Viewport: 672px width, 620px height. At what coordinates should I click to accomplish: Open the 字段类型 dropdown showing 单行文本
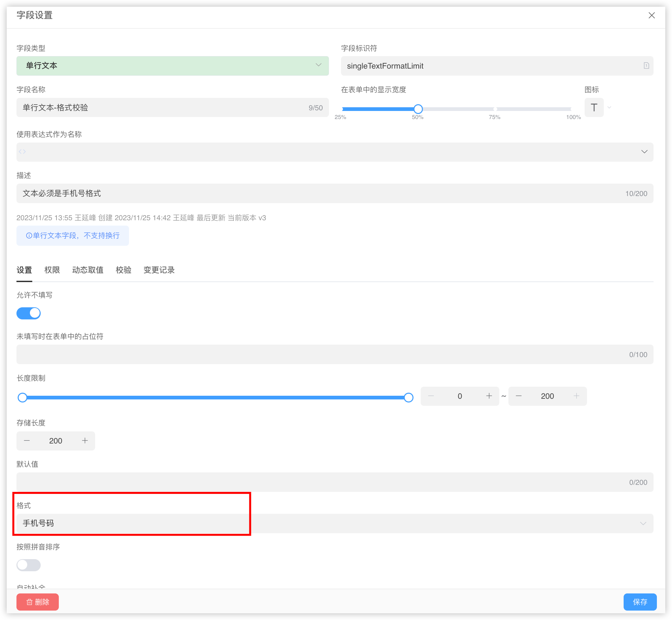[172, 66]
